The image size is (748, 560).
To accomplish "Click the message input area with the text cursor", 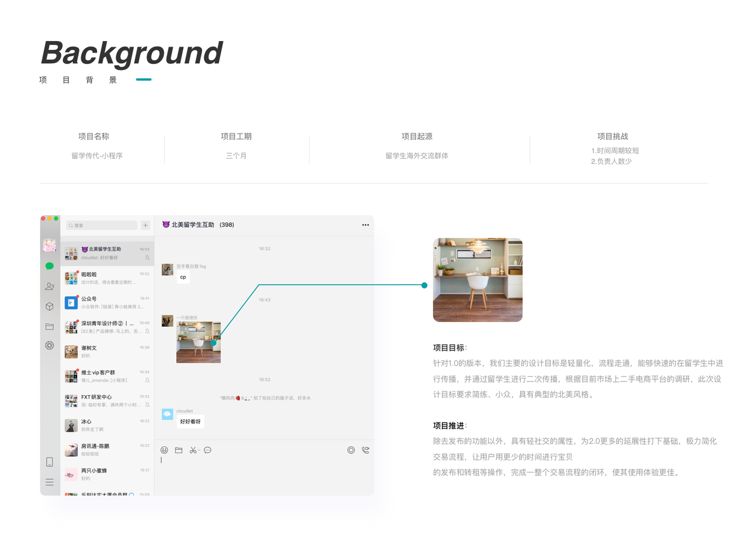I will point(264,474).
